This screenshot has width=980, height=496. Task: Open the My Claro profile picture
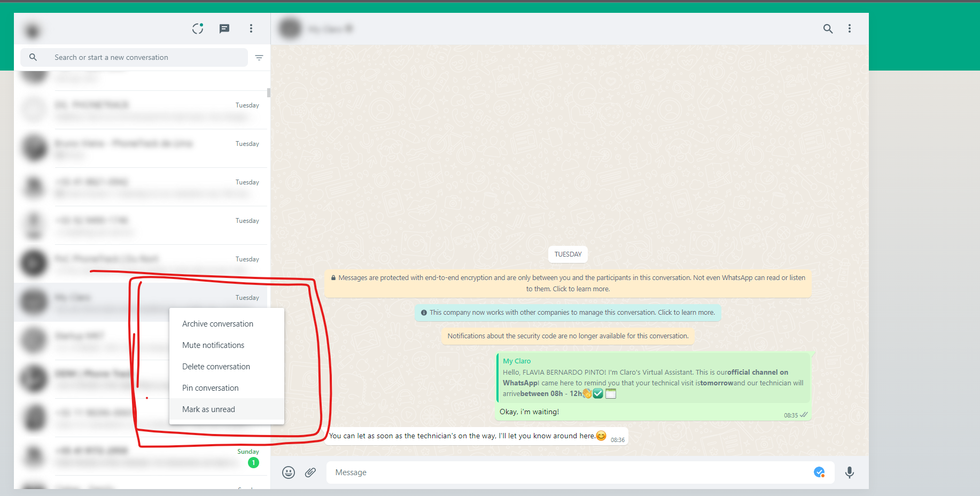coord(290,28)
